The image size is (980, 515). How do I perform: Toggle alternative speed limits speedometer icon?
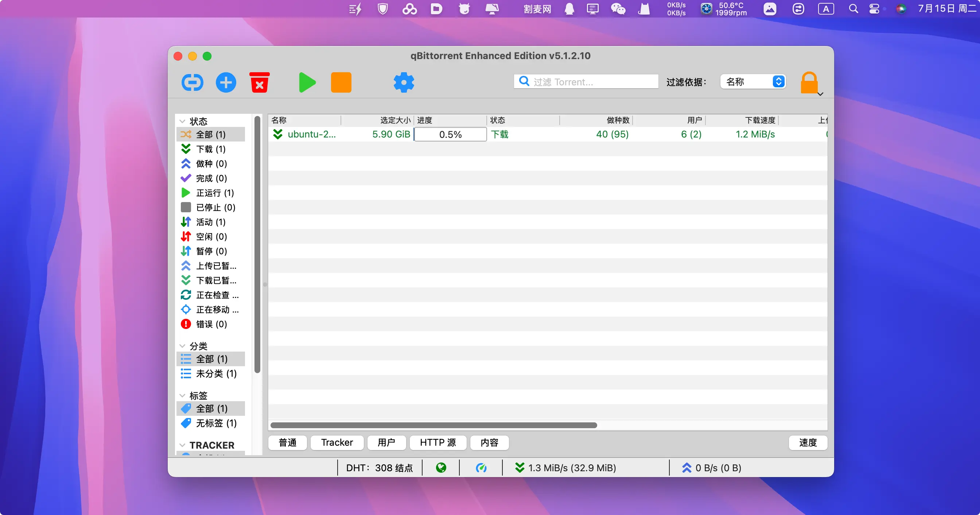pyautogui.click(x=481, y=468)
